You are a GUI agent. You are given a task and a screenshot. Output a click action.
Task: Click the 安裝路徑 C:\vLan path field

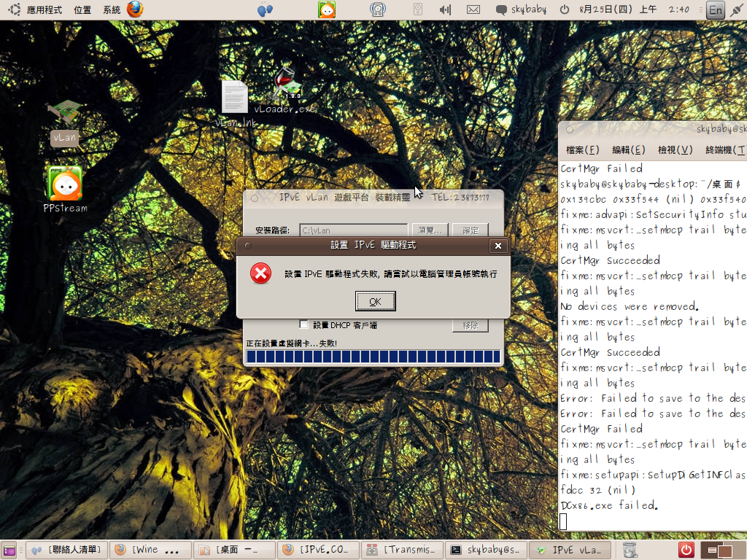(353, 230)
